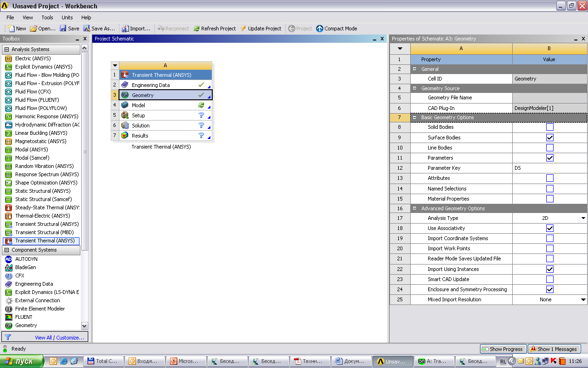Enable Material Properties checkbox

coord(550,199)
